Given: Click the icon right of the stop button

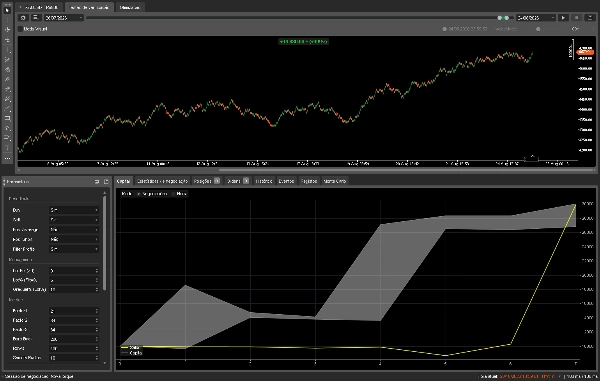Looking at the screenshot, I should tap(590, 18).
